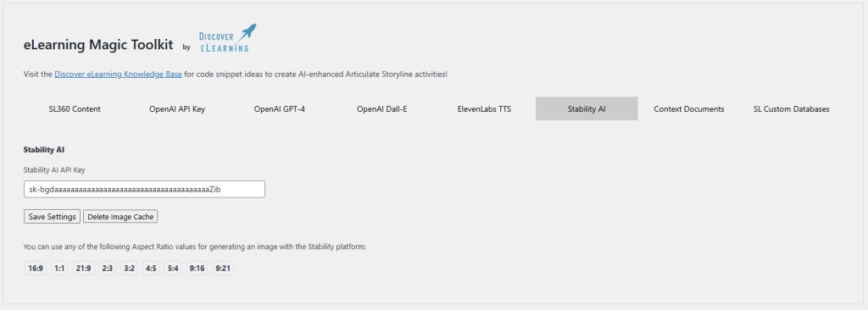Switch to the SL360 Content tab
868x310 pixels.
pyautogui.click(x=75, y=109)
